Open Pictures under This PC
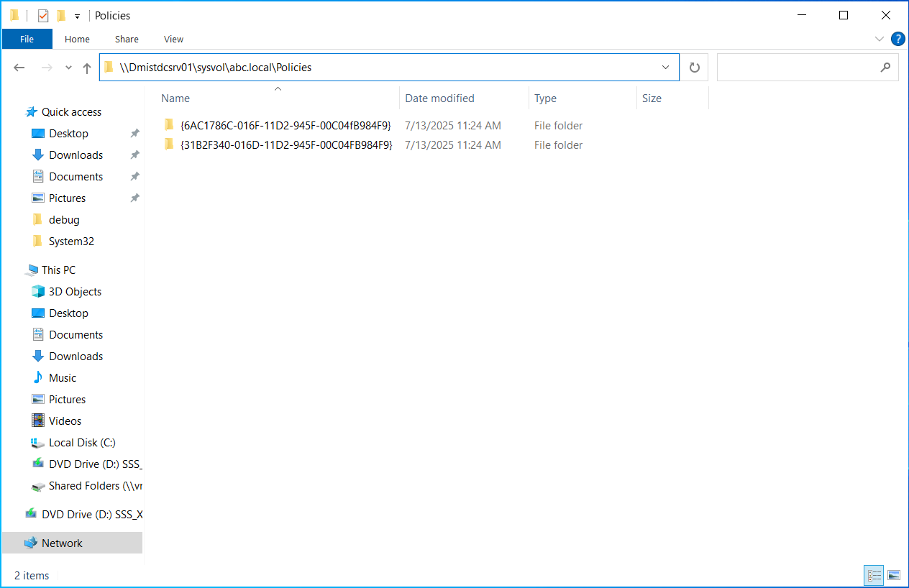Viewport: 909px width, 588px height. tap(67, 400)
